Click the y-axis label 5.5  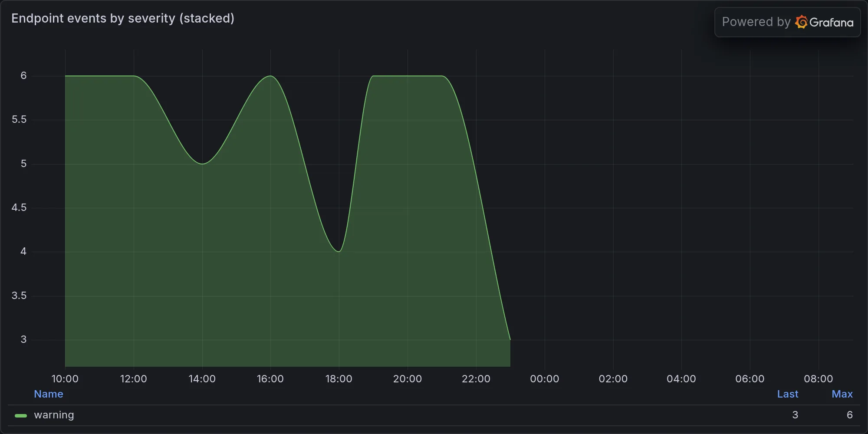(19, 120)
